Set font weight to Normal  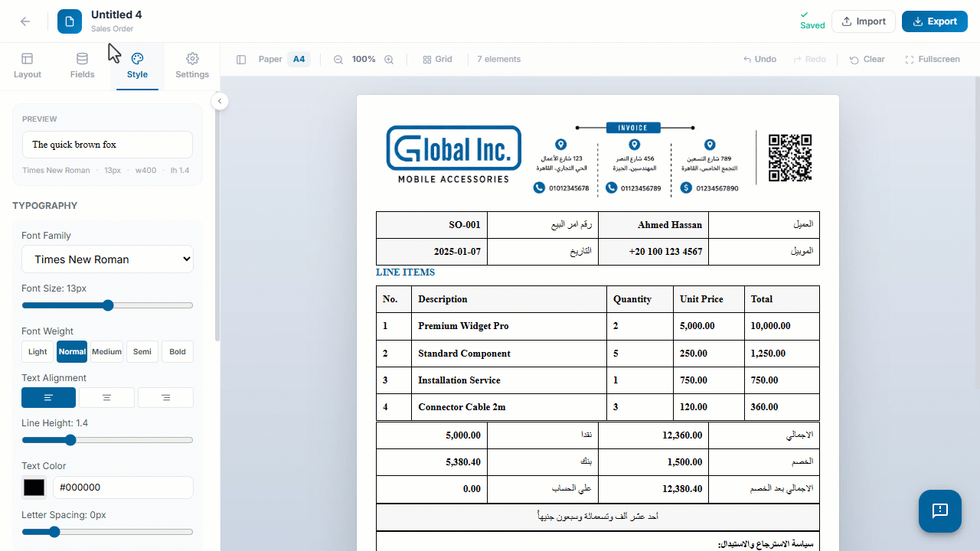(x=72, y=352)
